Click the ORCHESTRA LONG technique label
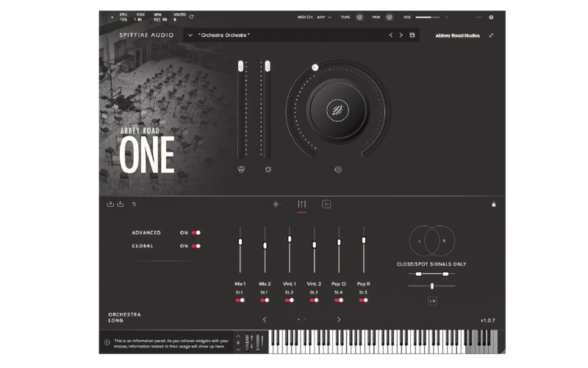588x368 pixels. tap(124, 317)
